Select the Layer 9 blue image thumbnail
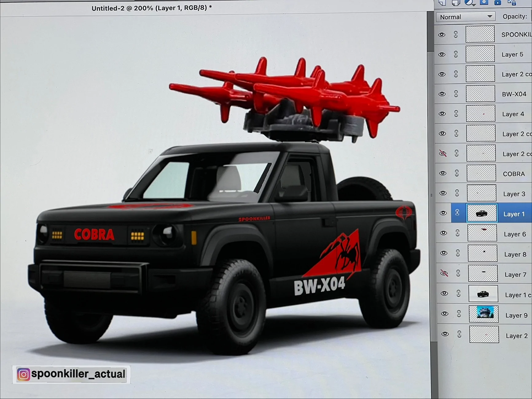 (x=484, y=314)
